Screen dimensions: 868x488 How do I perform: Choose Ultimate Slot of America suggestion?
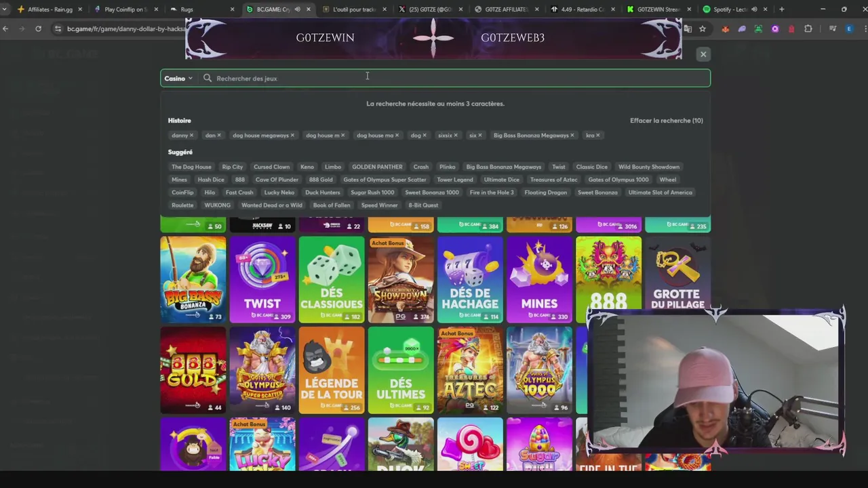660,192
